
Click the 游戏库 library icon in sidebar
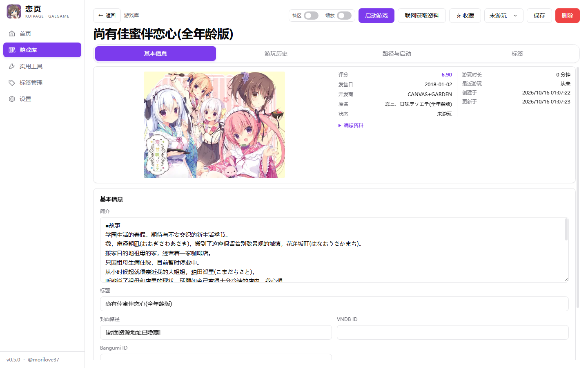tap(12, 50)
